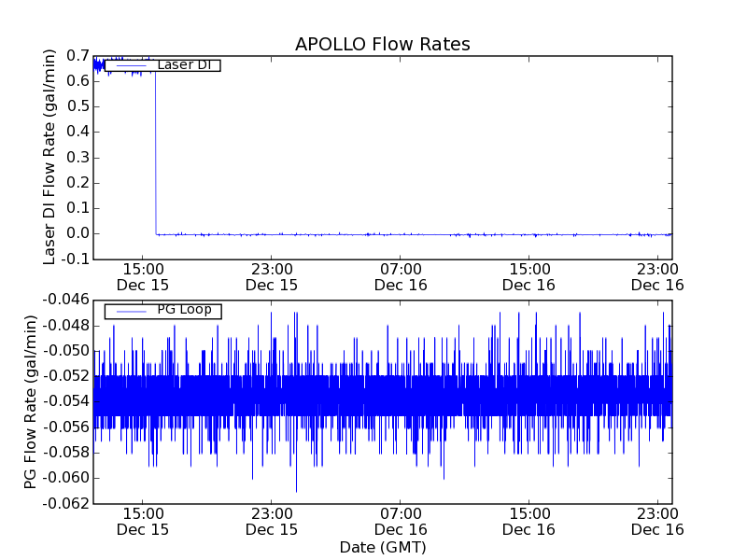Click the 0.3 tick label on upper plot
The image size is (747, 560).
[x=78, y=157]
